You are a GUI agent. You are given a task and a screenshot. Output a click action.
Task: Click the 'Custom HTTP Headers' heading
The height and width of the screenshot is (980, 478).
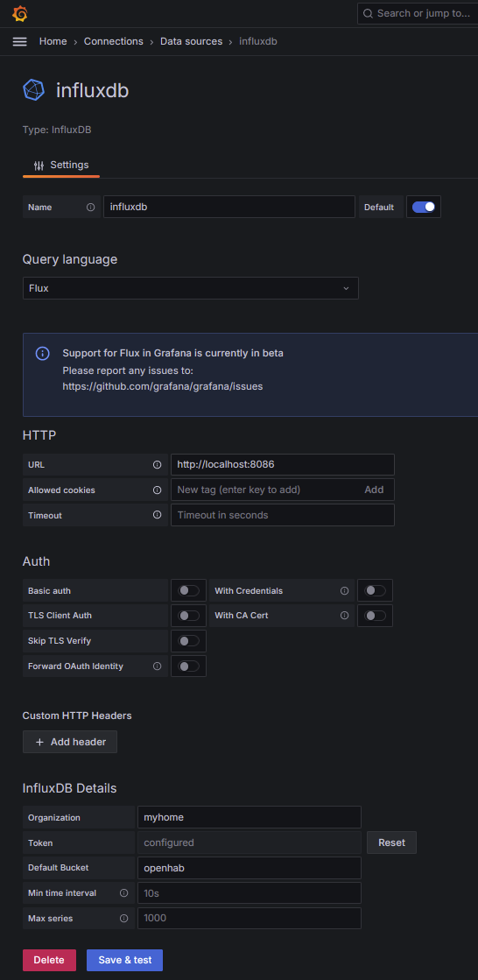(77, 715)
